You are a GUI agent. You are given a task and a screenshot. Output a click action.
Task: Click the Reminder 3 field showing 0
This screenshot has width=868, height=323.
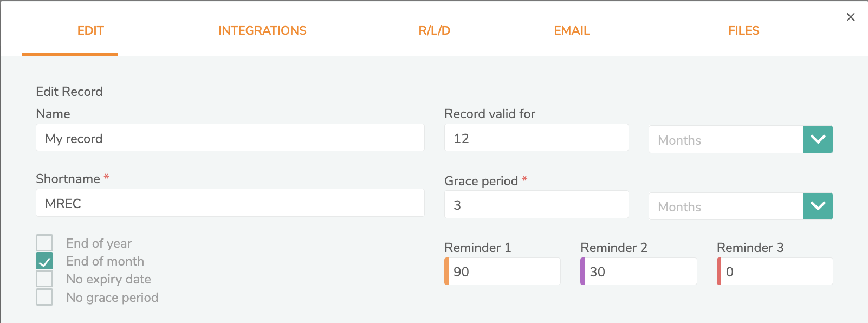776,272
